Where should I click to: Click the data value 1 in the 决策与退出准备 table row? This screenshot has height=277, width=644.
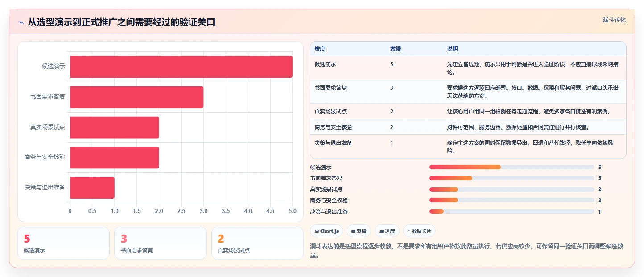click(392, 143)
